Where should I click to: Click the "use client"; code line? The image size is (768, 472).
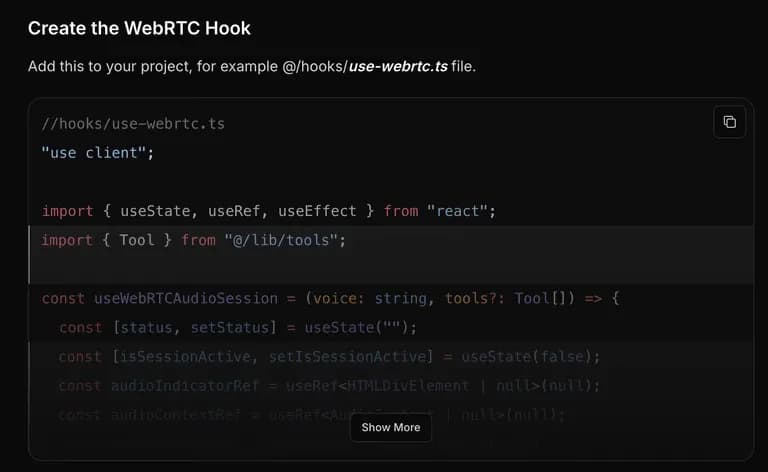(x=98, y=153)
